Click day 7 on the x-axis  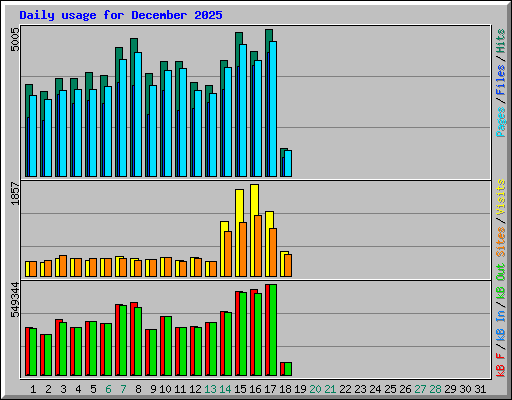tap(123, 389)
